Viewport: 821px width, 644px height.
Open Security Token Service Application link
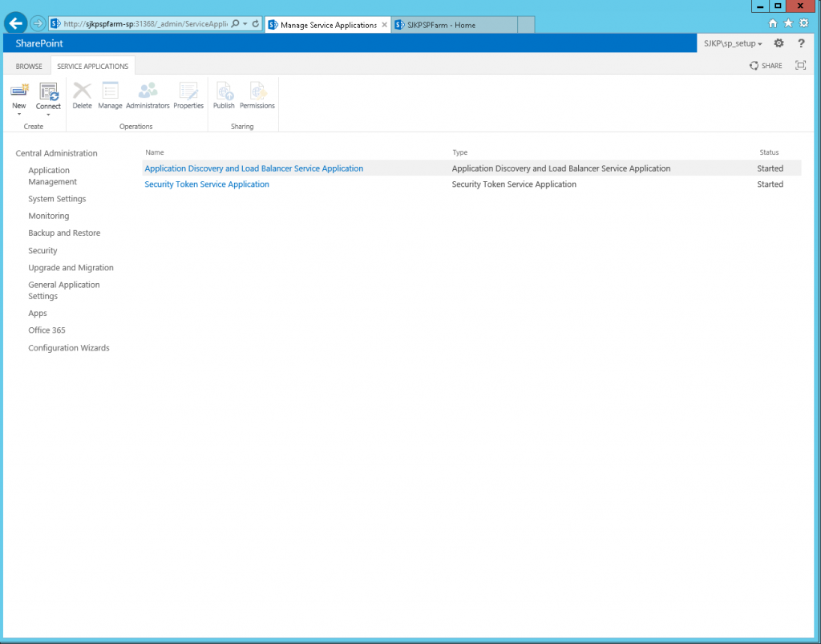pyautogui.click(x=206, y=184)
